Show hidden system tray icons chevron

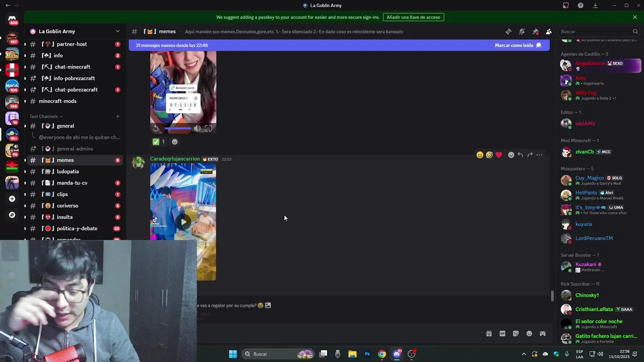point(524,354)
